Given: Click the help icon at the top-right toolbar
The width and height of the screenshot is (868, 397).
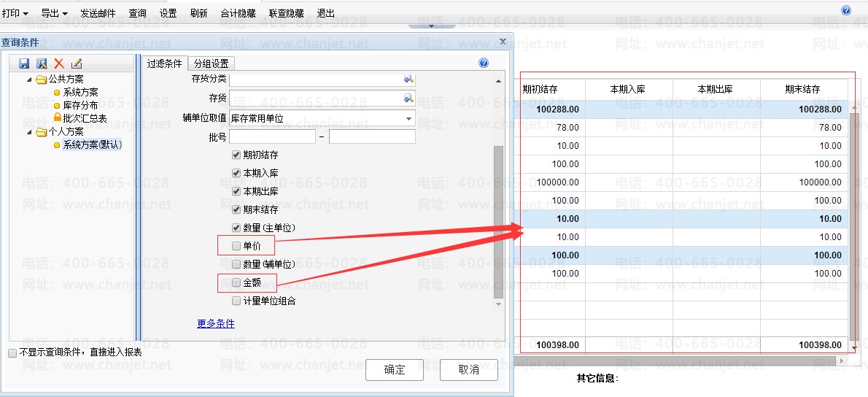Looking at the screenshot, I should (x=846, y=10).
